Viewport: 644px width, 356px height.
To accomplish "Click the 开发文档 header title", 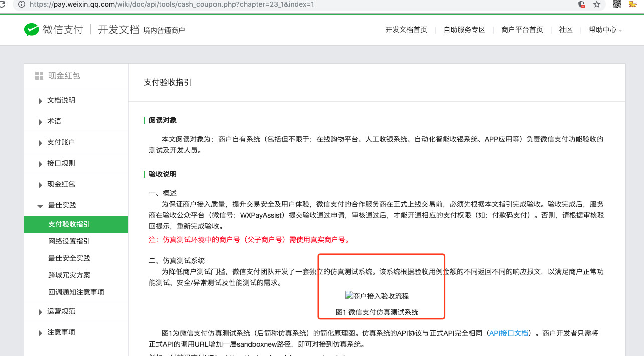I will tap(118, 30).
